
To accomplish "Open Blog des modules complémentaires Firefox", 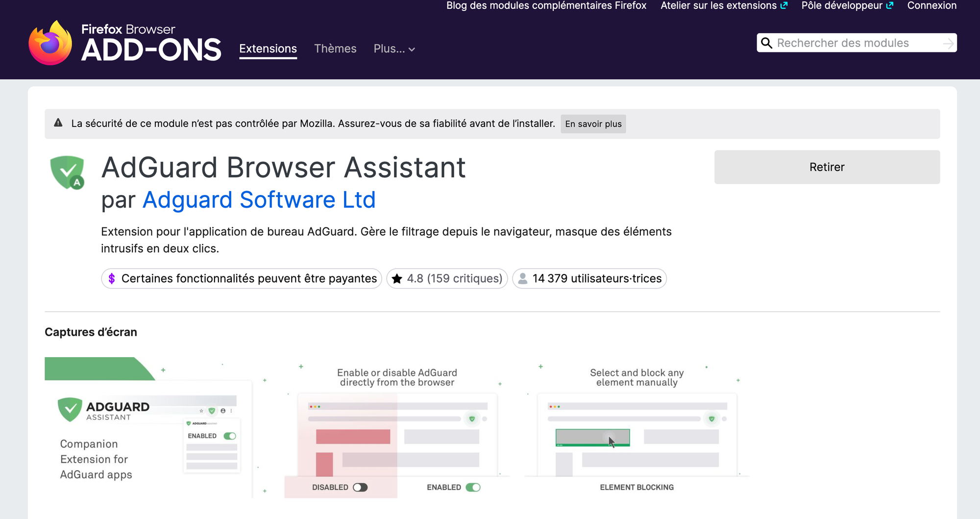I will [x=546, y=5].
